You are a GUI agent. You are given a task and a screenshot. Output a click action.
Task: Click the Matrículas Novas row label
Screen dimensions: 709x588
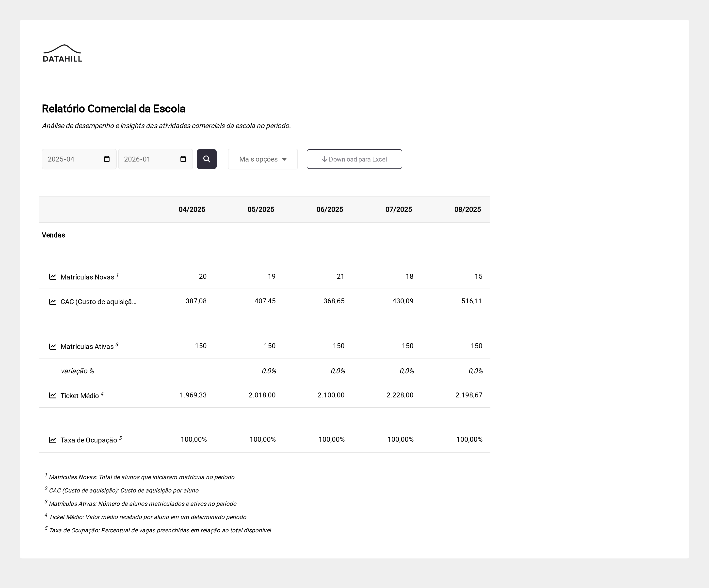[87, 277]
